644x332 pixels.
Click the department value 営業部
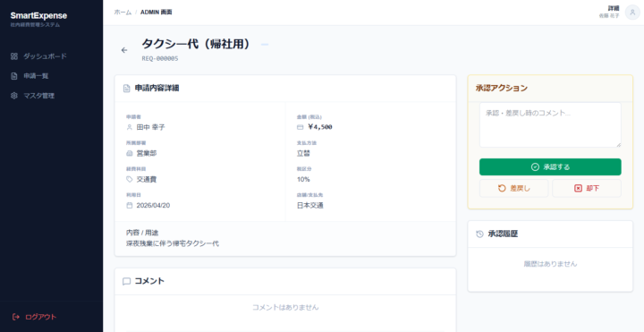[x=147, y=153]
